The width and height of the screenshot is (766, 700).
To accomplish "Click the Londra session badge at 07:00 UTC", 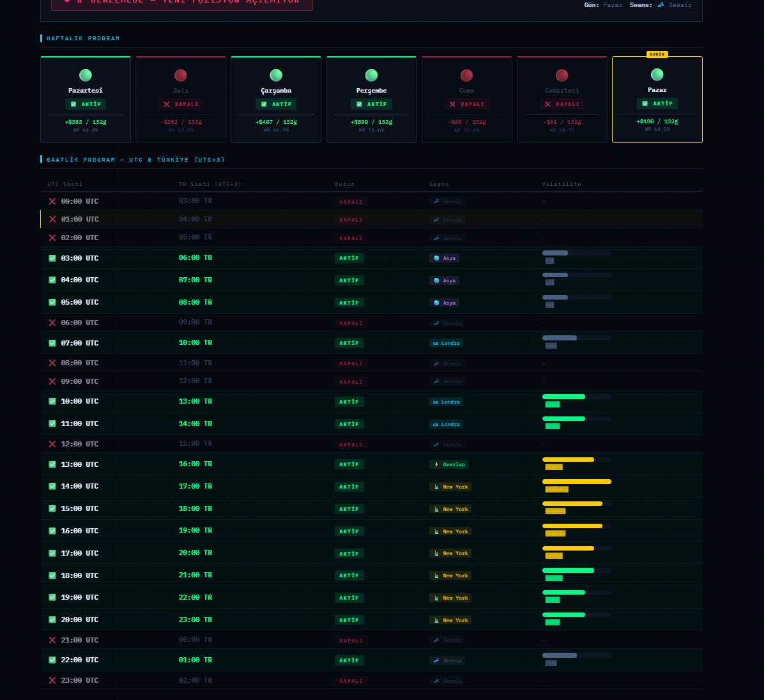I will tap(446, 344).
